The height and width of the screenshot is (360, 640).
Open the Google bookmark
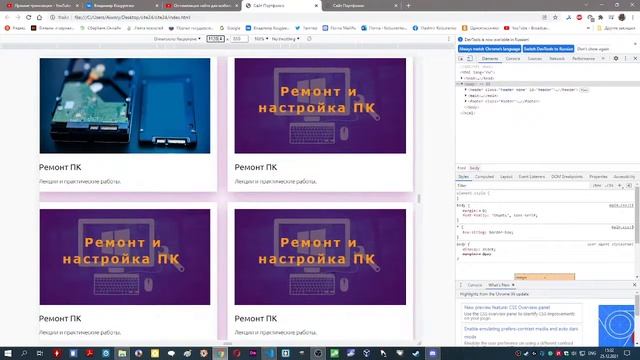(x=230, y=28)
